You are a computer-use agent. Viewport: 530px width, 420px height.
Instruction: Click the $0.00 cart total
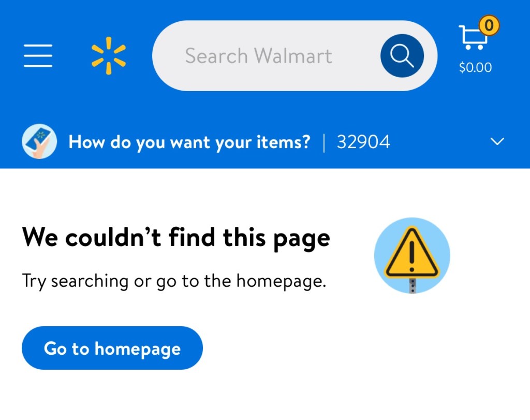click(x=475, y=67)
